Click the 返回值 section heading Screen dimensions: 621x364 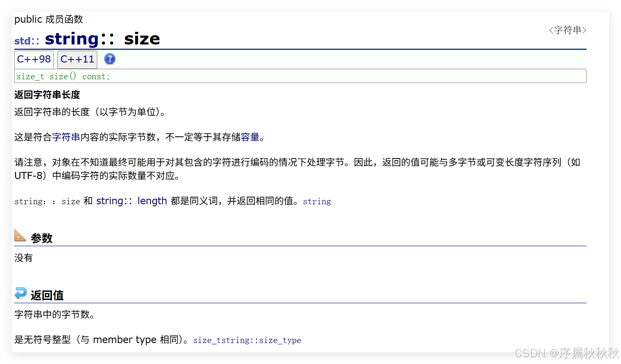[x=47, y=295]
